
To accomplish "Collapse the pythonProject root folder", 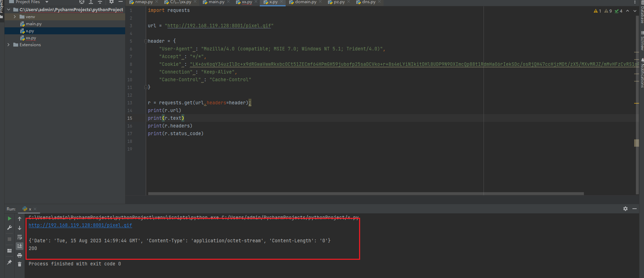I will point(8,10).
